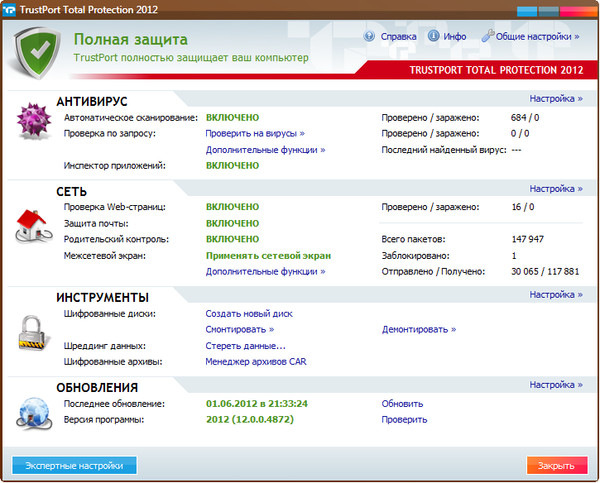Open Настройка for the Сеть section
The image size is (600, 483).
click(556, 189)
